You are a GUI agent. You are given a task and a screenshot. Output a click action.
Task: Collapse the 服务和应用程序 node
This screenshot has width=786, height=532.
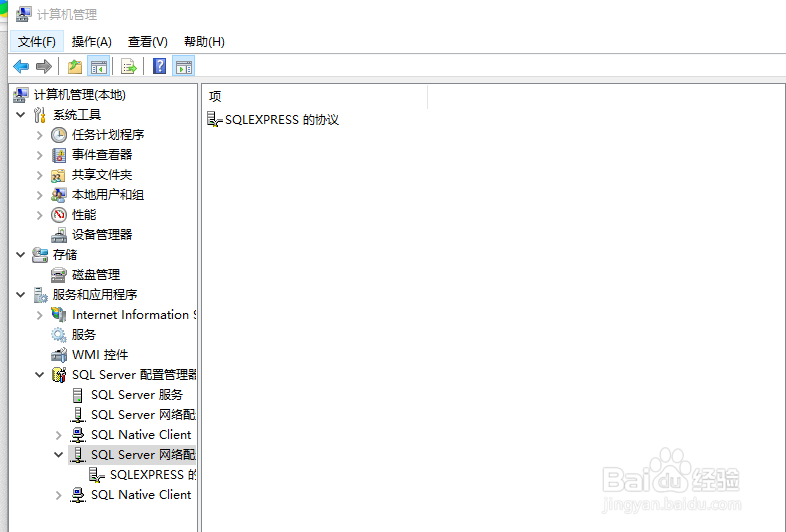pos(21,295)
